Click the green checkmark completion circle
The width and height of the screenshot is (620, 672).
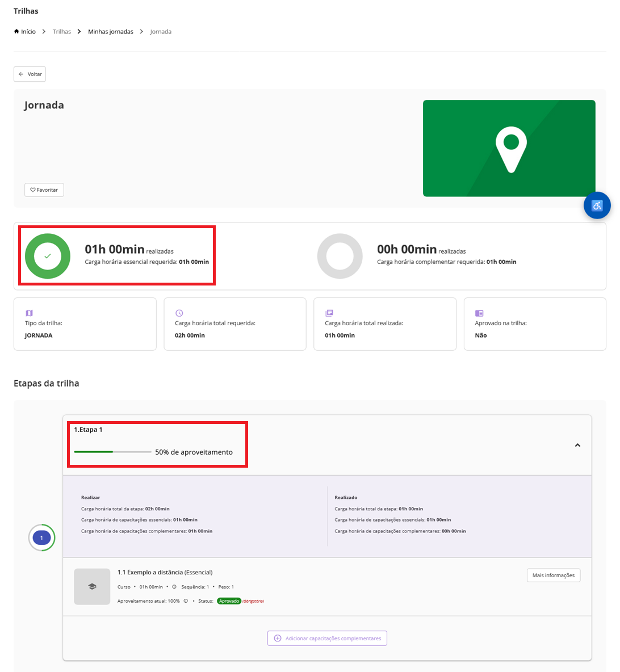tap(48, 256)
